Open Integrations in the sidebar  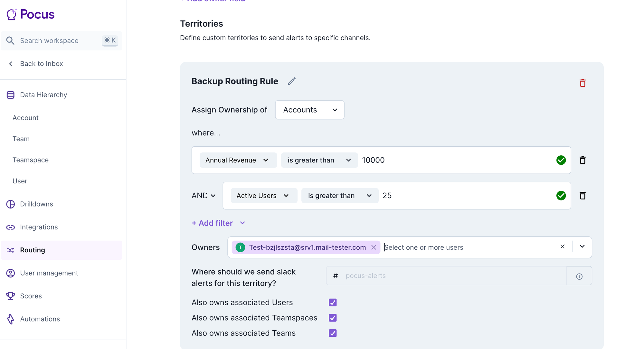[x=39, y=227]
